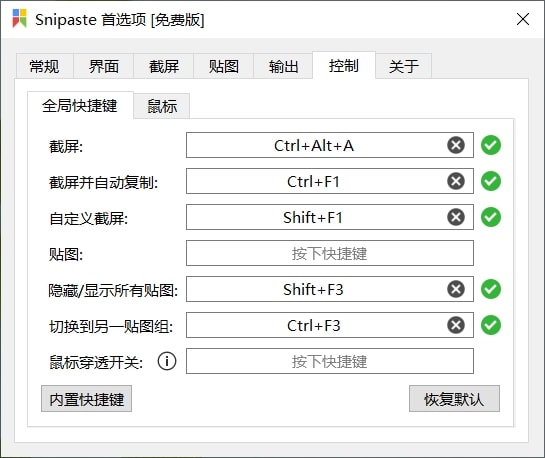Viewport: 545px width, 458px height.
Task: Click the green checkmark beside Ctrl+Alt+A
Action: click(491, 145)
